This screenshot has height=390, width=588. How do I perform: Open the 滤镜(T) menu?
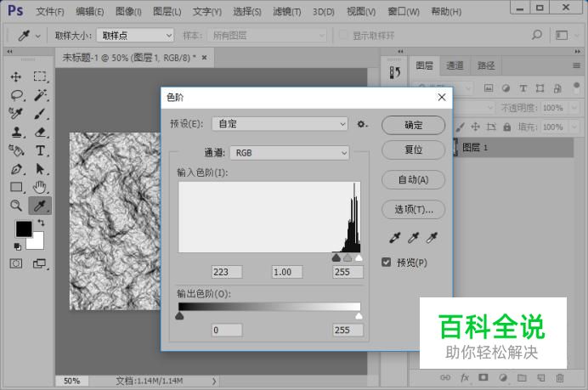[287, 12]
